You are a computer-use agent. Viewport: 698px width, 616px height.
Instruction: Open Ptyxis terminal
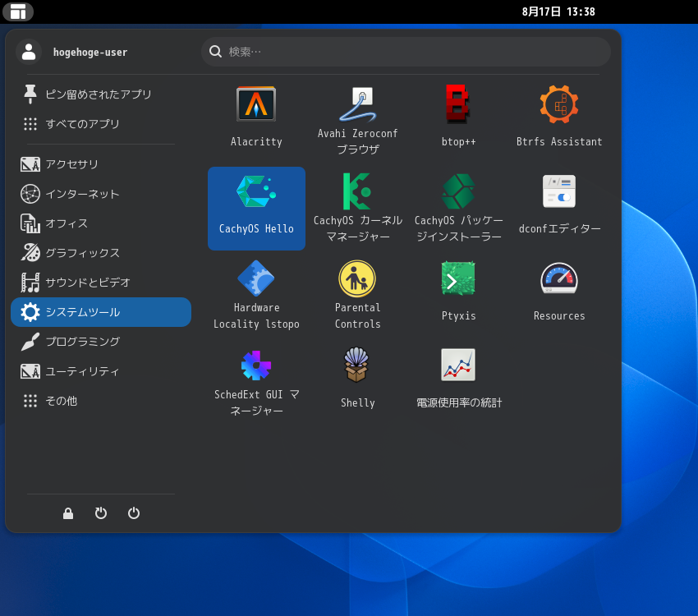[x=458, y=295]
